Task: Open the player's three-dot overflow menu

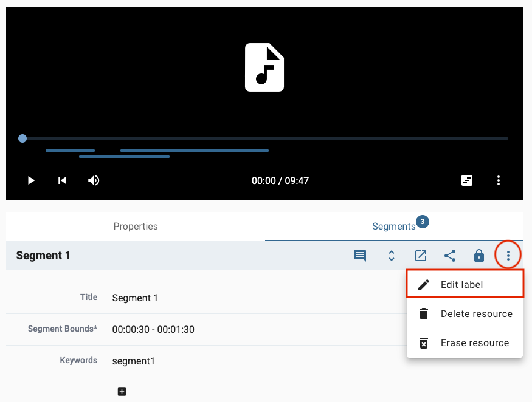Action: (499, 180)
